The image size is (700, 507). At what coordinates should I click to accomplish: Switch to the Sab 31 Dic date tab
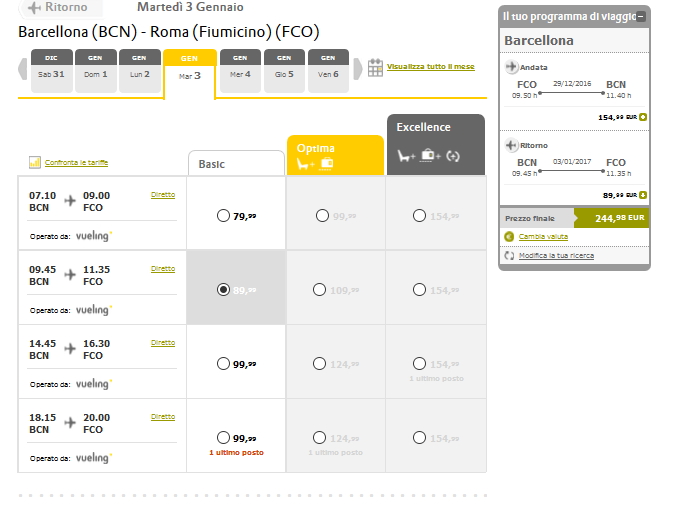coord(51,70)
